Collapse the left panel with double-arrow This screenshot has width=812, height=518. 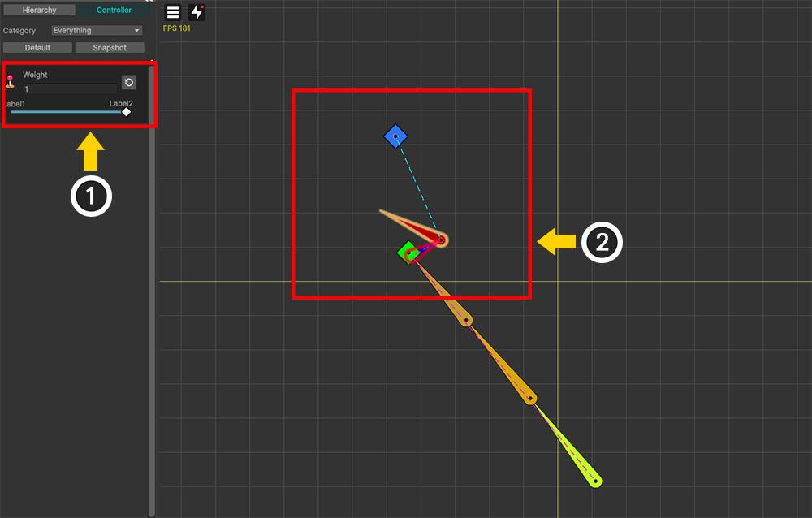click(149, 2)
